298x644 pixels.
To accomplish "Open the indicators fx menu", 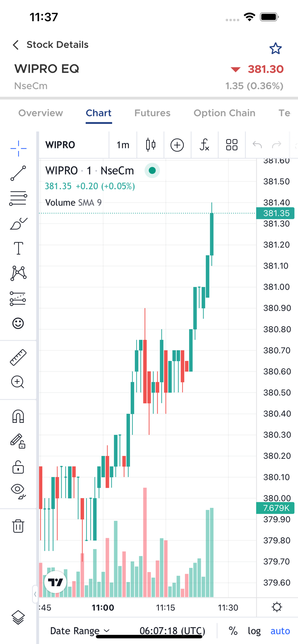I will click(x=204, y=145).
